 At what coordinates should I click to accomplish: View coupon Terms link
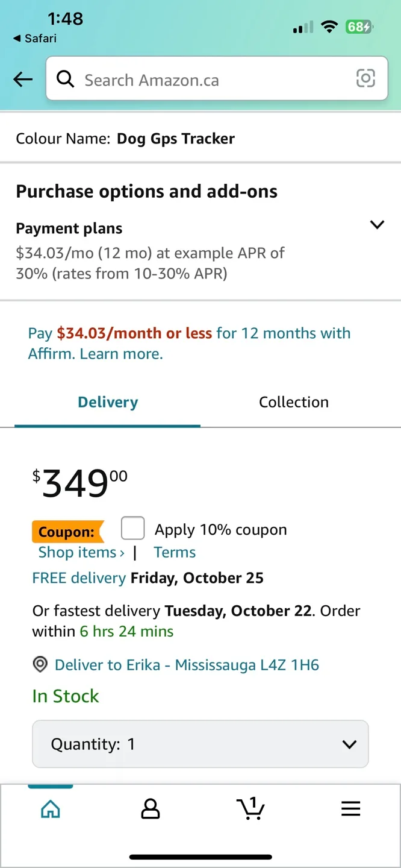tap(175, 552)
